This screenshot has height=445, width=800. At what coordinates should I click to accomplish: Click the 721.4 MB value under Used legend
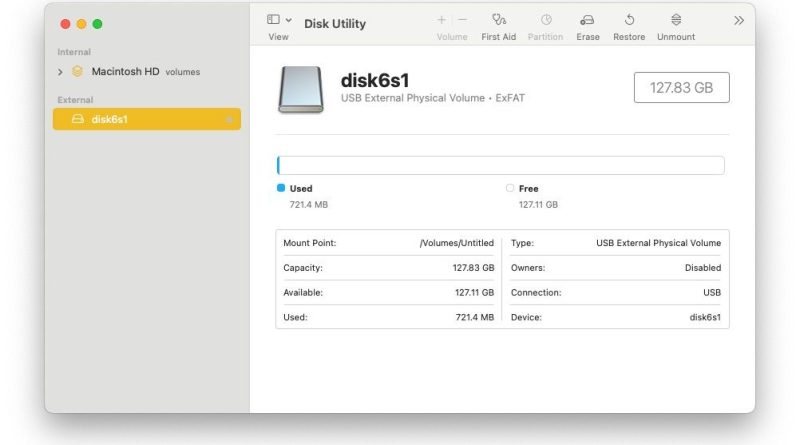[x=309, y=205]
